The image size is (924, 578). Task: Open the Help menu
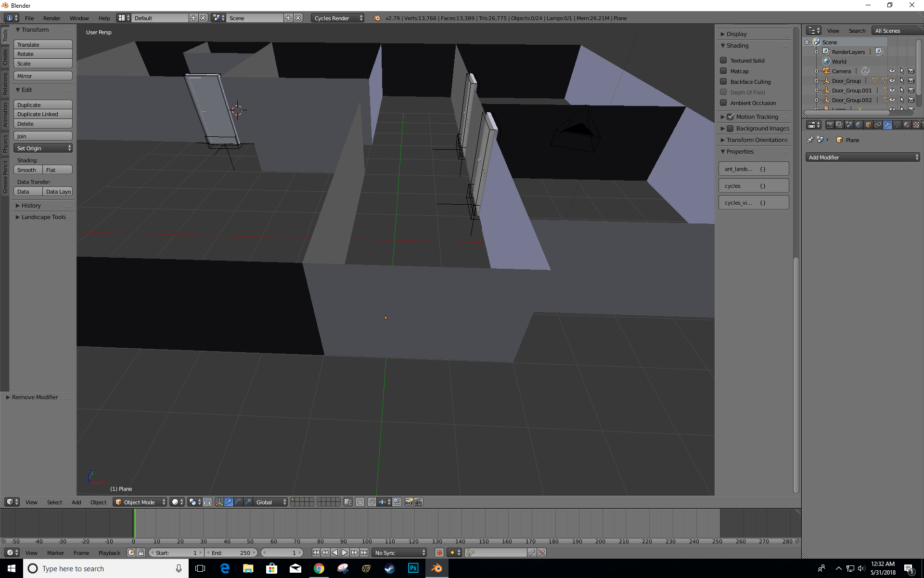coord(104,18)
